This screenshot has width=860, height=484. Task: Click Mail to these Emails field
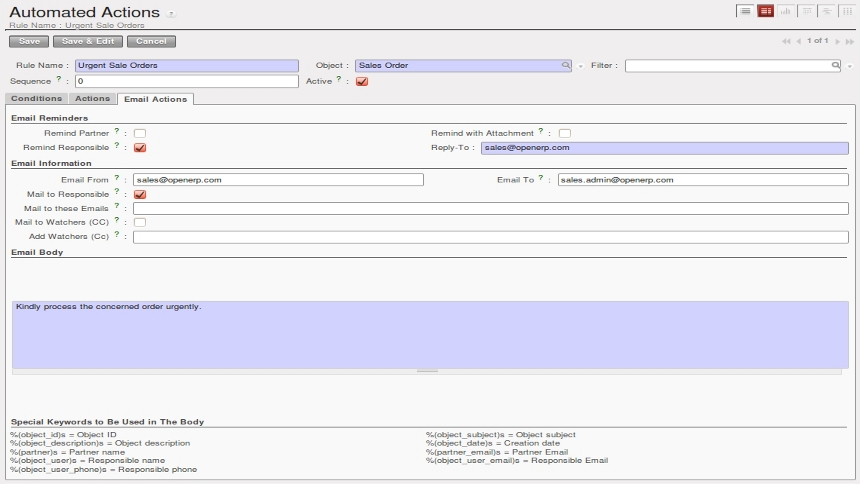pyautogui.click(x=491, y=209)
